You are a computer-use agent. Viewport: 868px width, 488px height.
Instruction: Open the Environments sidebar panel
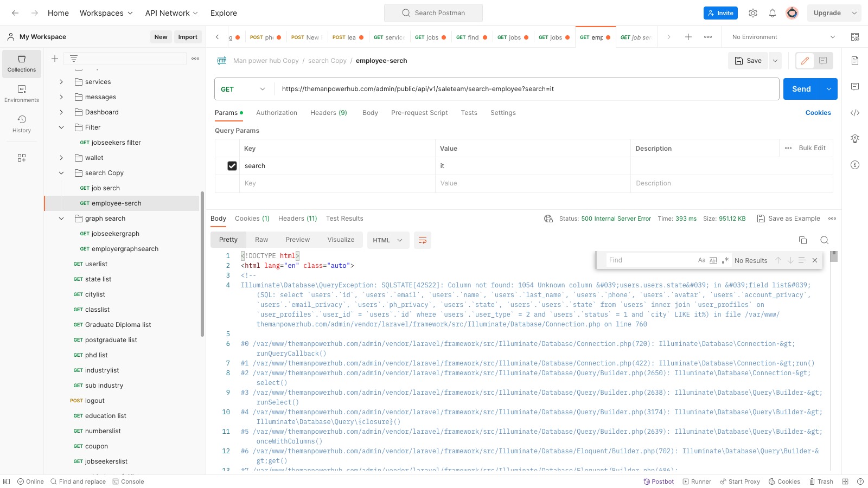[22, 94]
